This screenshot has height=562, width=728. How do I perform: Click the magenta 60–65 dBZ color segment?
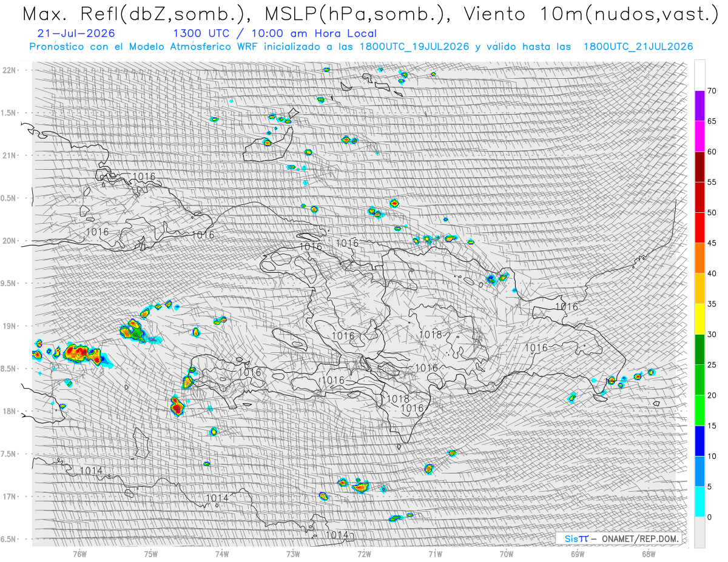tap(699, 136)
